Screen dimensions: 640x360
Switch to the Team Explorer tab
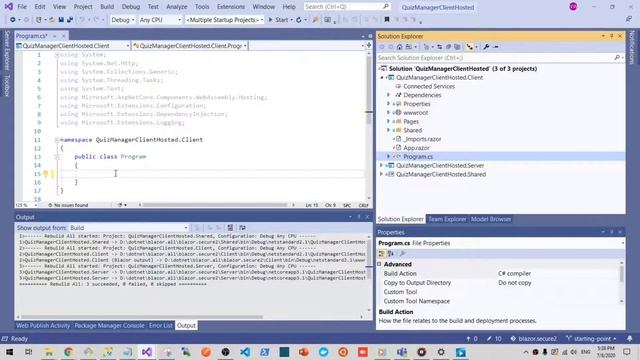coord(447,219)
